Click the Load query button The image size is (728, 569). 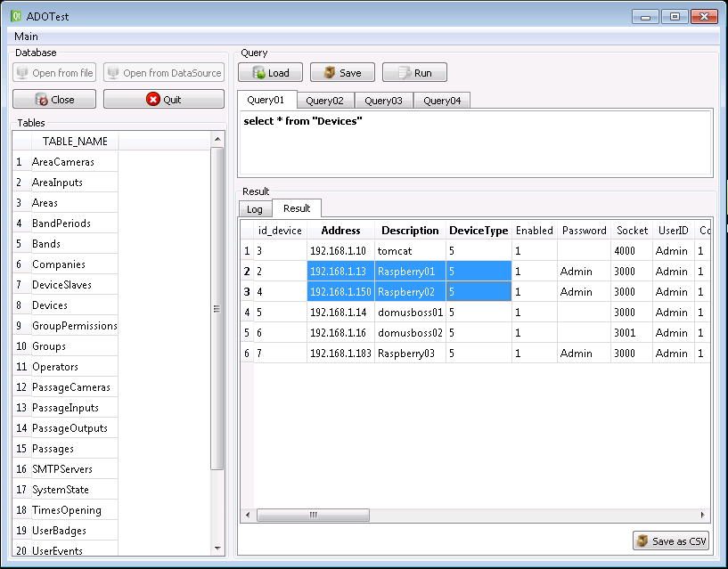(x=270, y=72)
